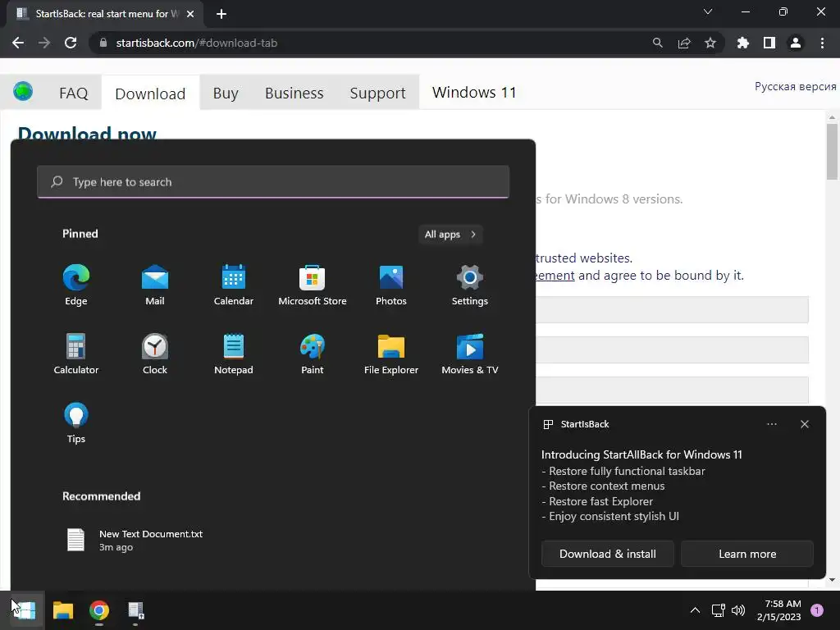Launch the Clock app
Viewport: 840px width, 630px height.
pos(155,354)
